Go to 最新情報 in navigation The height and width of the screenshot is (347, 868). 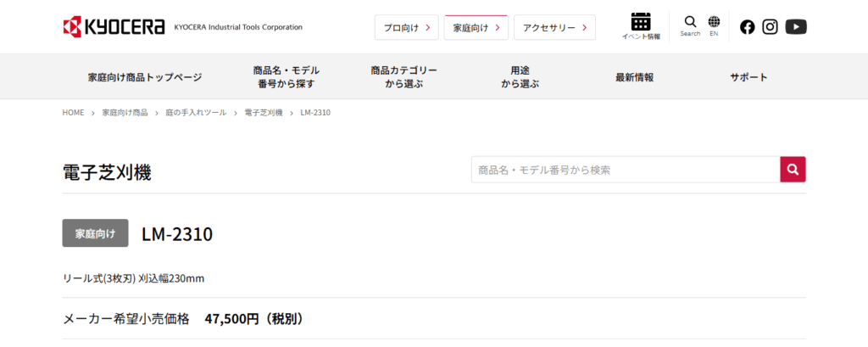point(634,77)
